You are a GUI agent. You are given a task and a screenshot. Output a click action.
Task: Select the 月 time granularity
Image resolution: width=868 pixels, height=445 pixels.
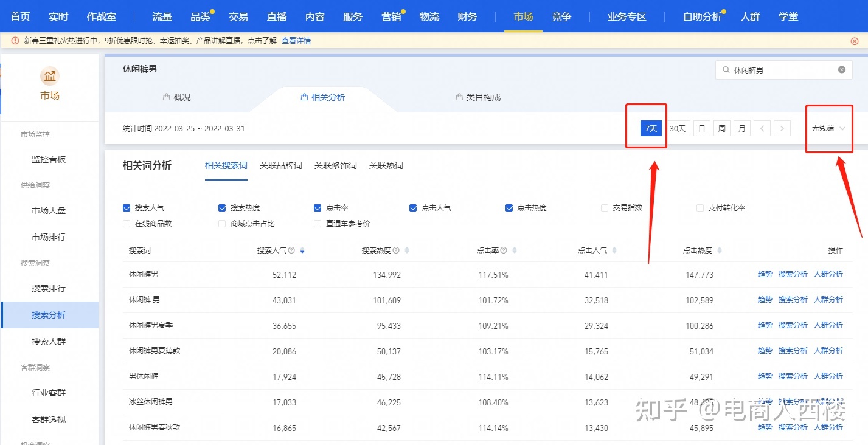741,128
